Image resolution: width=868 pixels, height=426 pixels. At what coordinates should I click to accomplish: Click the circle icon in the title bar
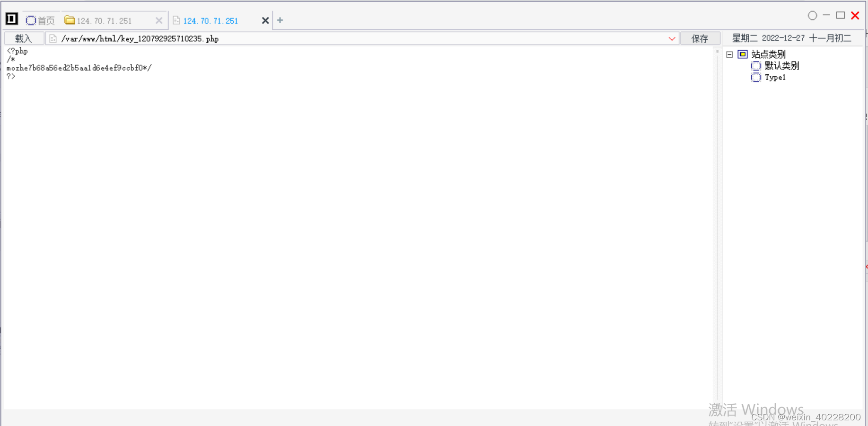812,16
